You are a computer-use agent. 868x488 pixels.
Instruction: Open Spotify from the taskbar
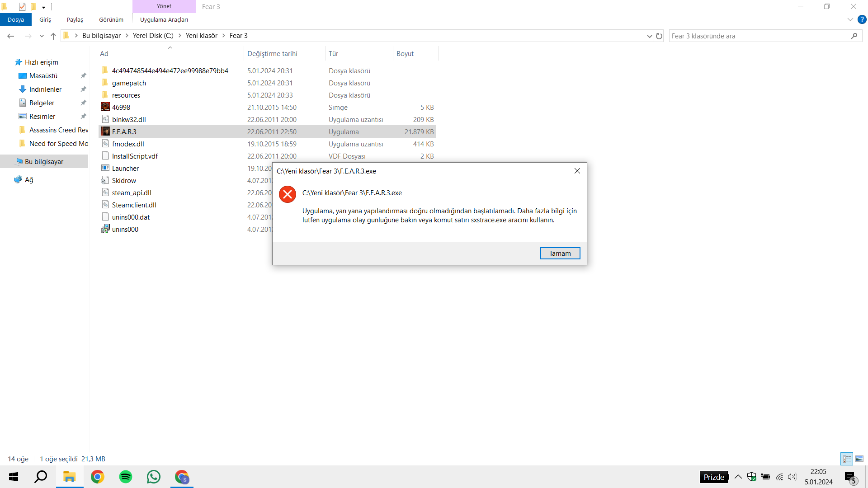click(x=126, y=477)
